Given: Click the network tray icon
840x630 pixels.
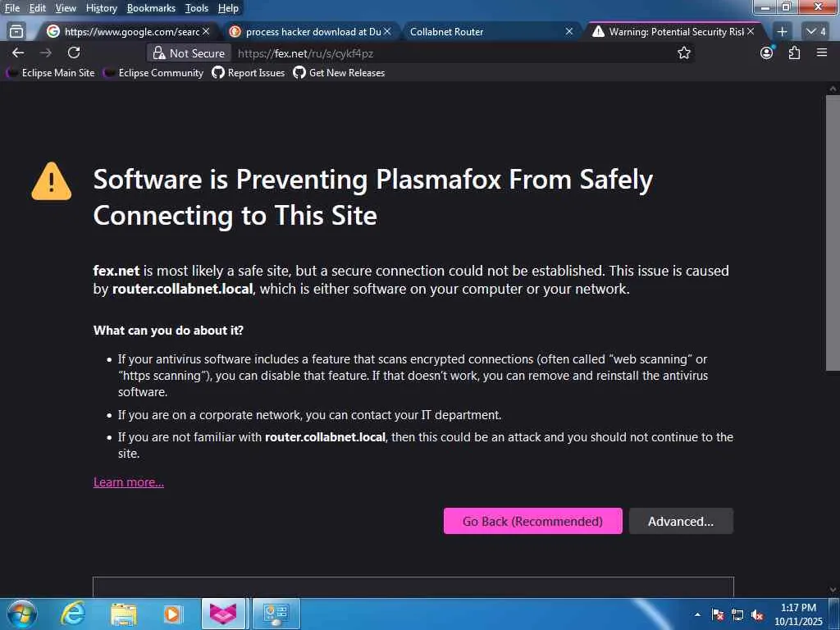Looking at the screenshot, I should pos(737,614).
